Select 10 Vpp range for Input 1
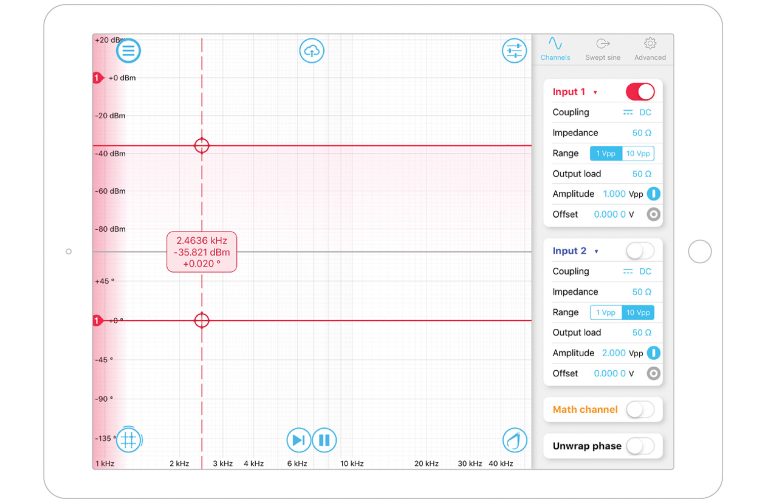768x504 pixels. [638, 153]
